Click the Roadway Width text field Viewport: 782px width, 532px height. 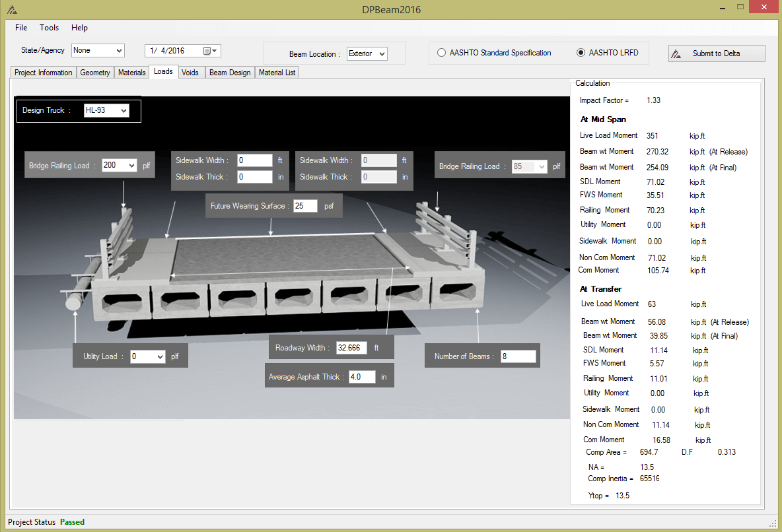(351, 347)
